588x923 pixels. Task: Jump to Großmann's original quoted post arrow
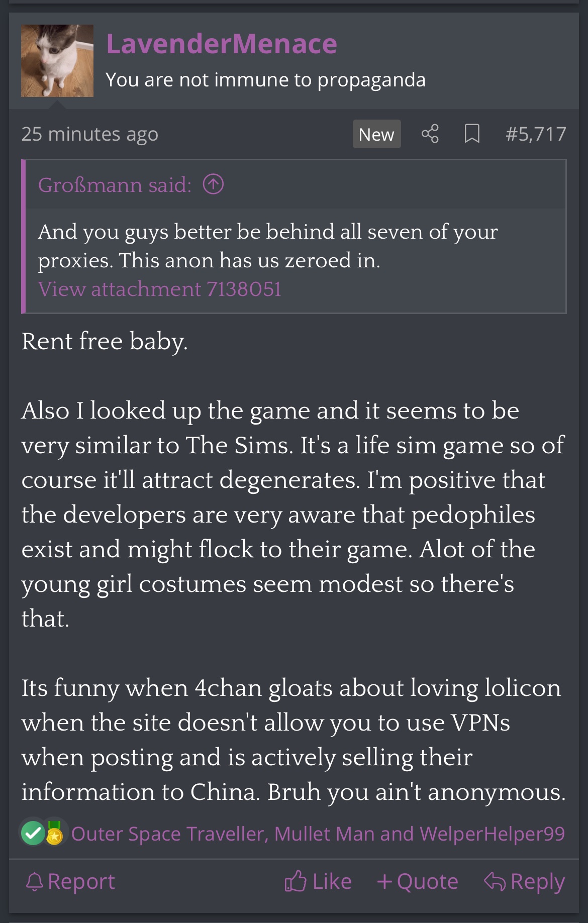tap(213, 184)
